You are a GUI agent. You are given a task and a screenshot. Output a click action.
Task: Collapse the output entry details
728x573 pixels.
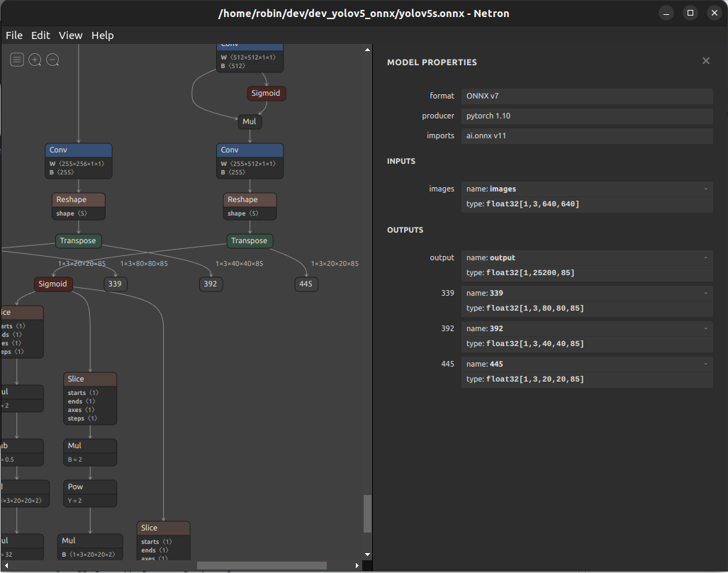click(706, 257)
